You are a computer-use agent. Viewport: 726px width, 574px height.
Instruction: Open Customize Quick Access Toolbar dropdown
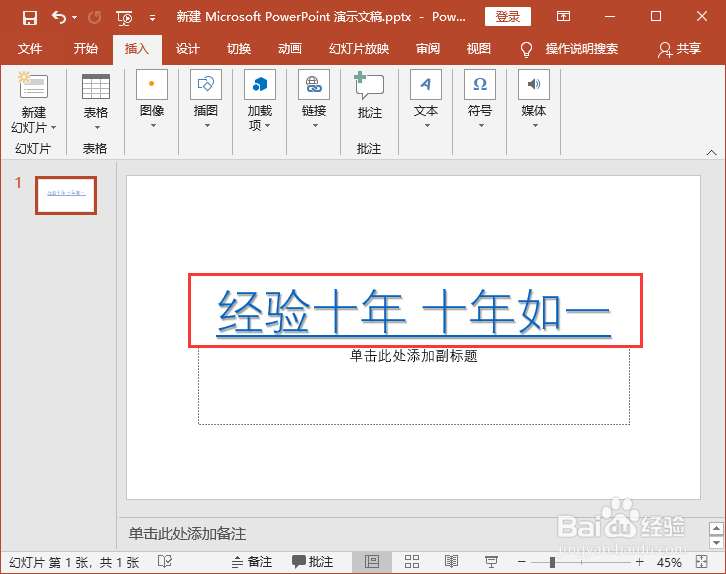click(152, 19)
